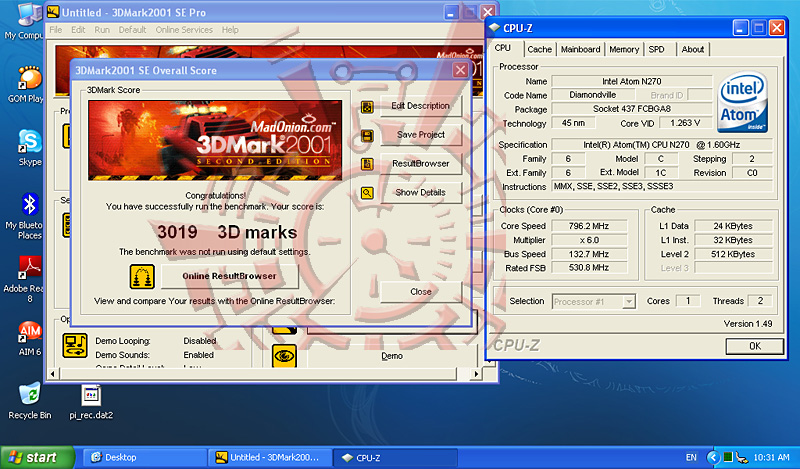Click Desktop taskbar button
This screenshot has width=800, height=469.
coord(143,457)
